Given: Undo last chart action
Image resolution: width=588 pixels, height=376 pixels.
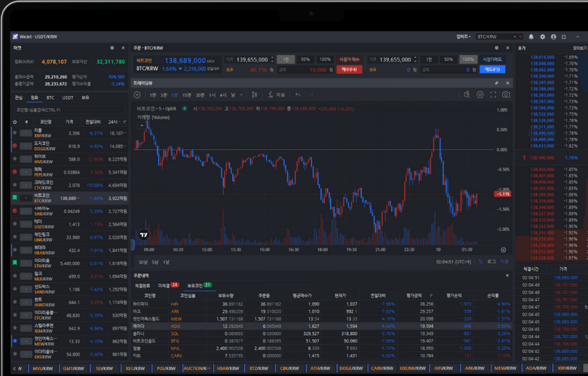Looking at the screenshot, I should click(298, 95).
